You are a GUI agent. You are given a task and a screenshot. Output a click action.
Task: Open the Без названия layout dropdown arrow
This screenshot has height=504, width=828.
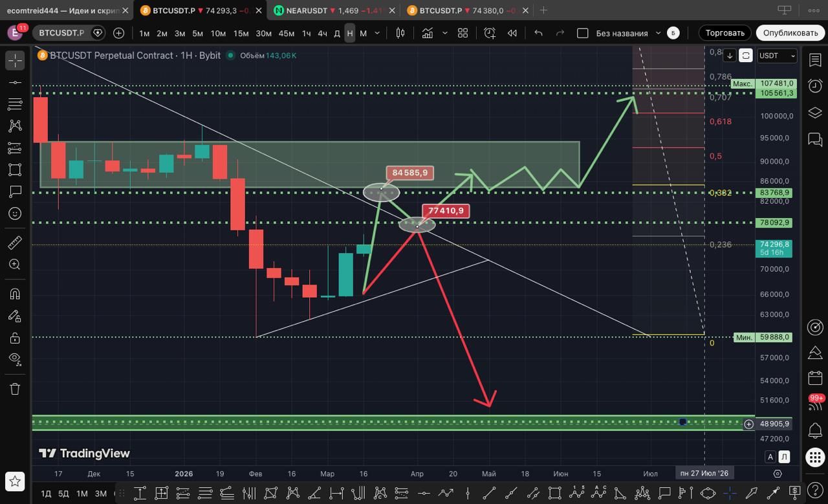click(659, 33)
